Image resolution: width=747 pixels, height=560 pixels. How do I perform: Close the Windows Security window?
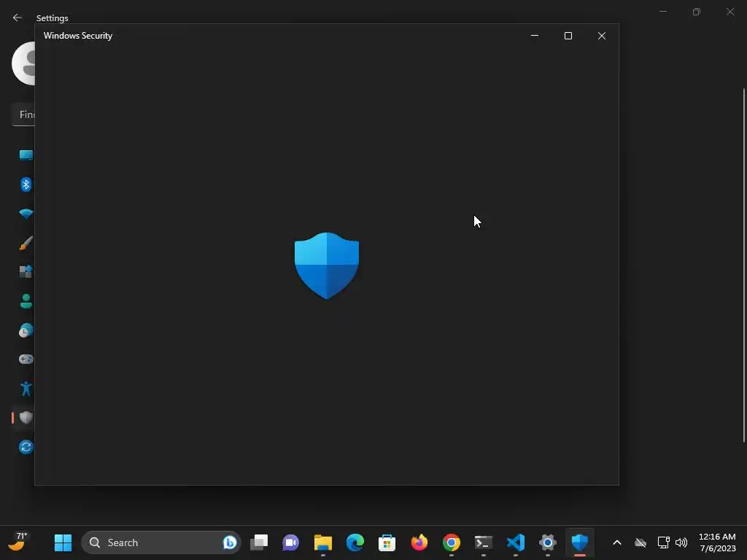click(x=602, y=36)
